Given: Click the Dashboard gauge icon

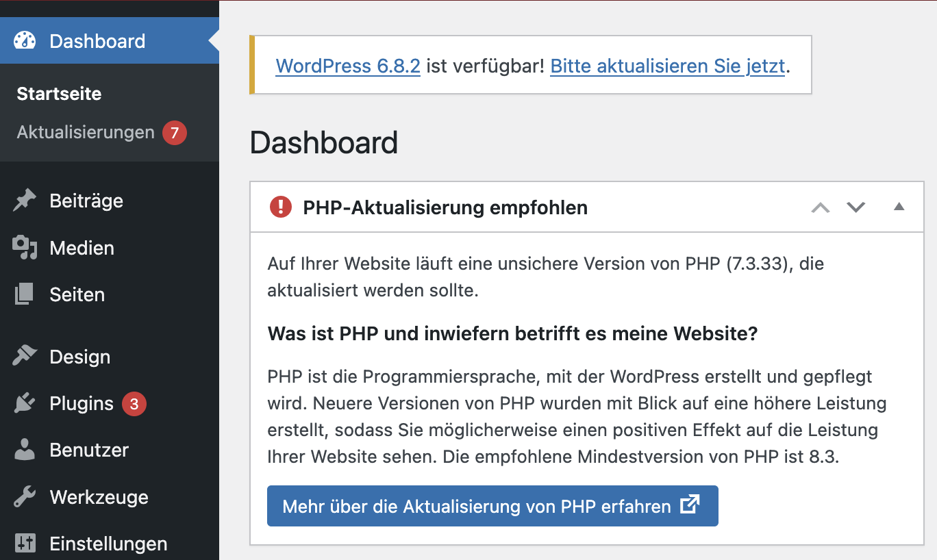Looking at the screenshot, I should tap(25, 40).
